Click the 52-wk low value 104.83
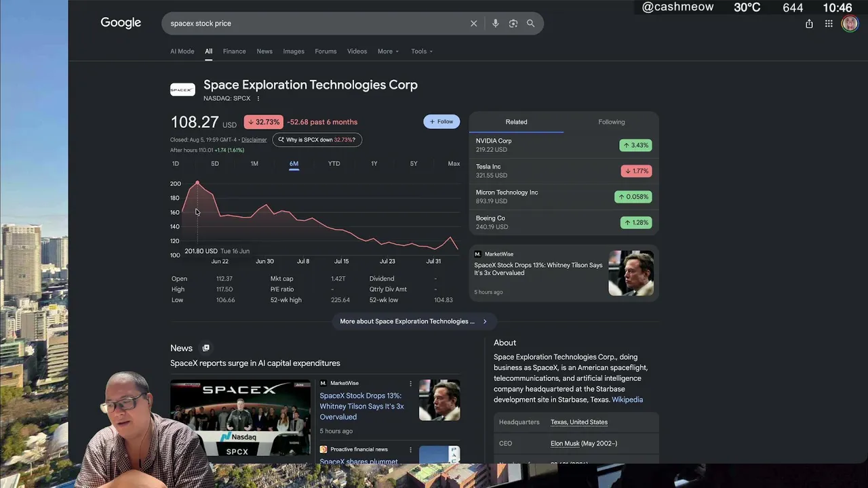Image resolution: width=868 pixels, height=488 pixels. (443, 300)
